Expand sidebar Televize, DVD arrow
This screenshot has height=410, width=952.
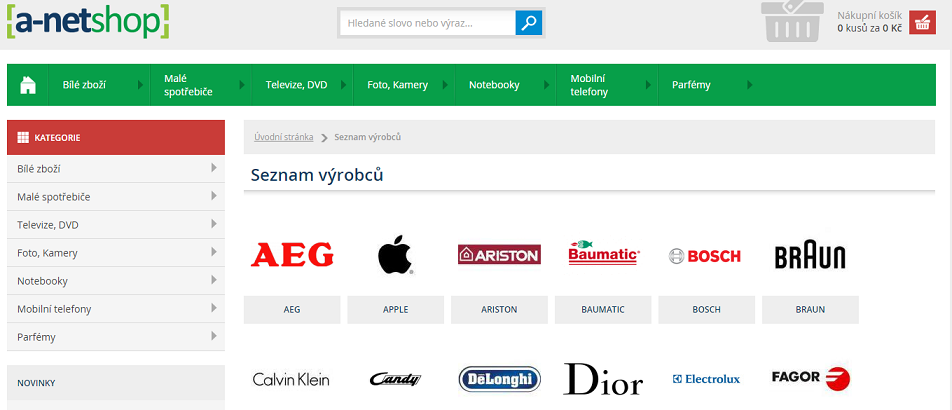click(x=214, y=224)
